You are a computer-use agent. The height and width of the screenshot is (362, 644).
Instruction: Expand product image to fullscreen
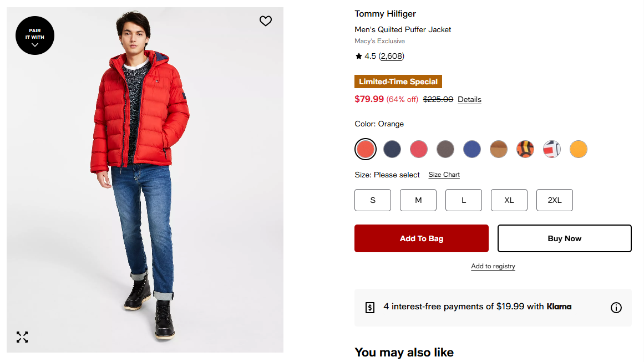click(x=22, y=337)
